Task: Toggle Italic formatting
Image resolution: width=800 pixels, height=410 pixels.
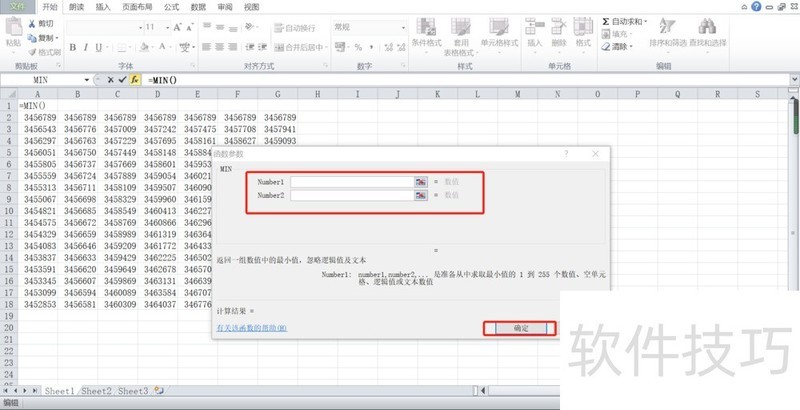Action: click(86, 47)
